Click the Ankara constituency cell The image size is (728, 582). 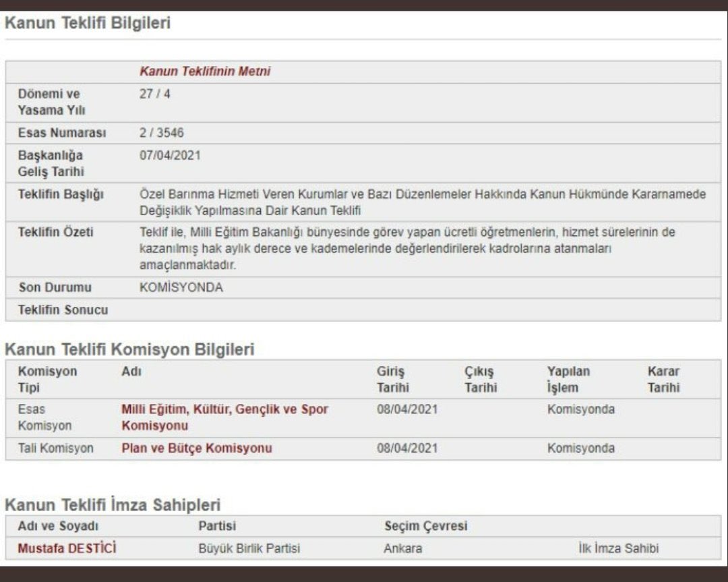pyautogui.click(x=403, y=548)
